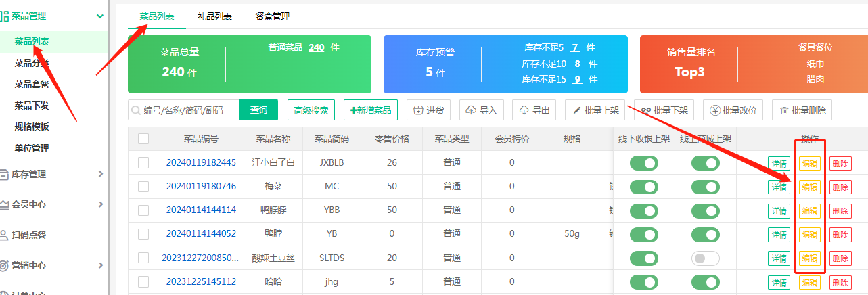The image size is (868, 295).
Task: Turn off 线下收银上架 switch for 江小白了白
Action: click(x=643, y=163)
